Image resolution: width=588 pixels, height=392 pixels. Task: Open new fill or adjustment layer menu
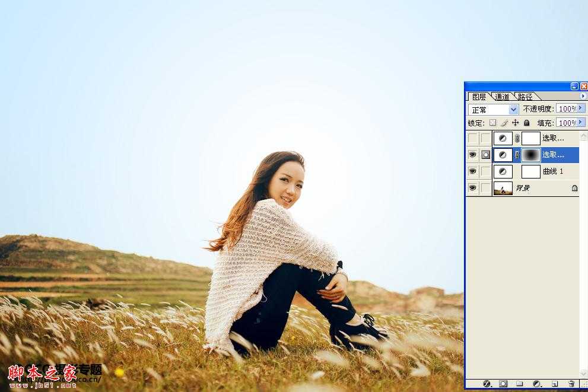(537, 384)
